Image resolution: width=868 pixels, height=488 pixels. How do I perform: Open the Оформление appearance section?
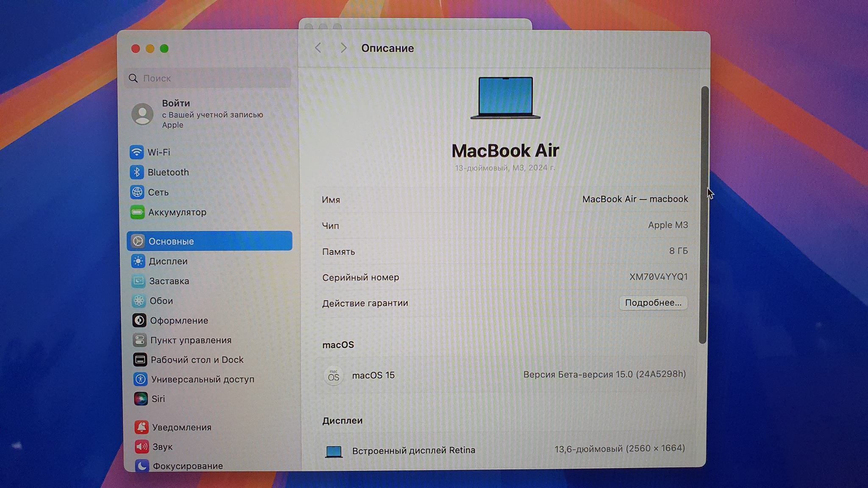click(x=178, y=321)
